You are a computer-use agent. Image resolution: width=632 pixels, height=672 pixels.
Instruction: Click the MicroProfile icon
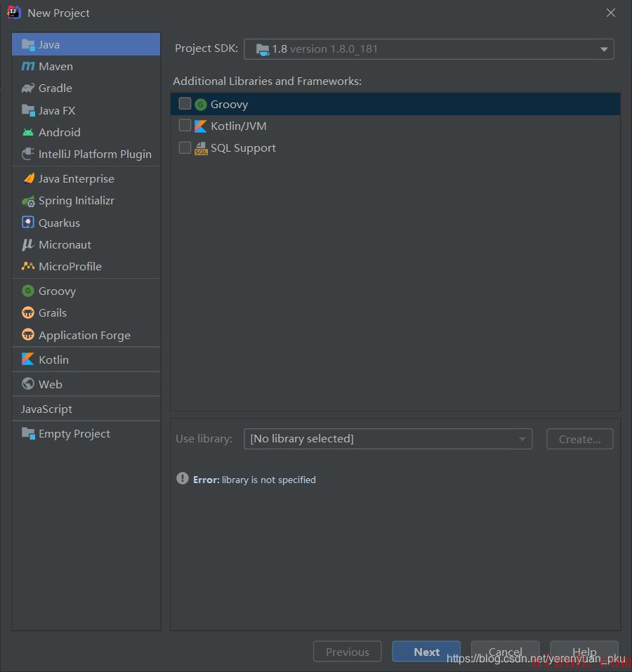point(28,266)
